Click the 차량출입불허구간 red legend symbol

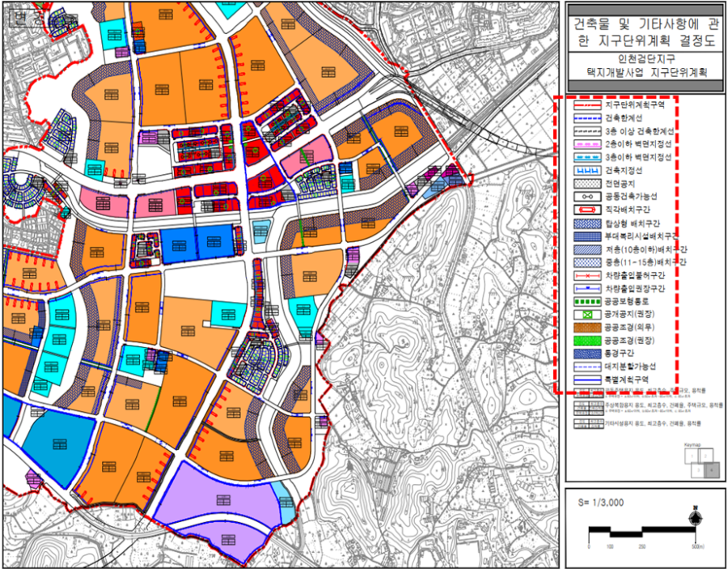point(587,276)
